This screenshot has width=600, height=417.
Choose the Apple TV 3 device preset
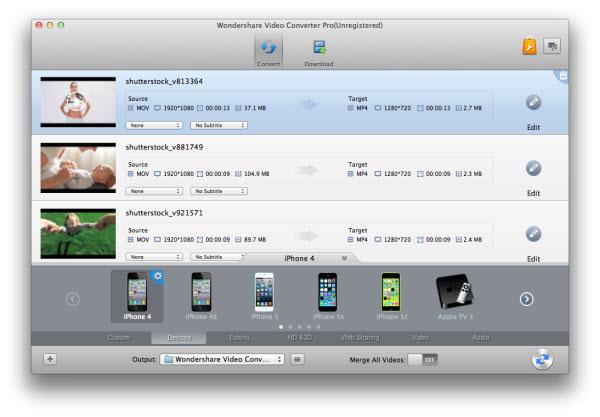[455, 296]
